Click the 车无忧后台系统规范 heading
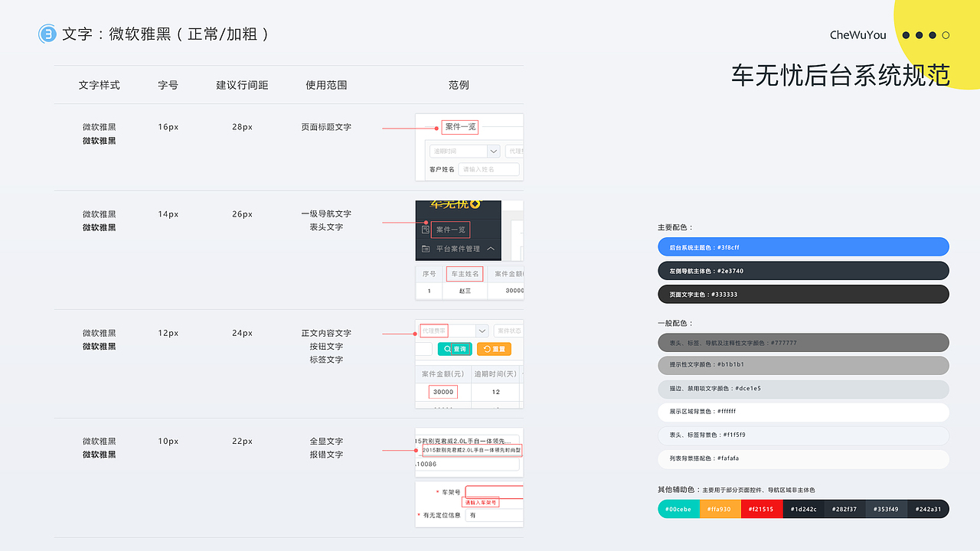Viewport: 980px width, 551px height. [841, 75]
